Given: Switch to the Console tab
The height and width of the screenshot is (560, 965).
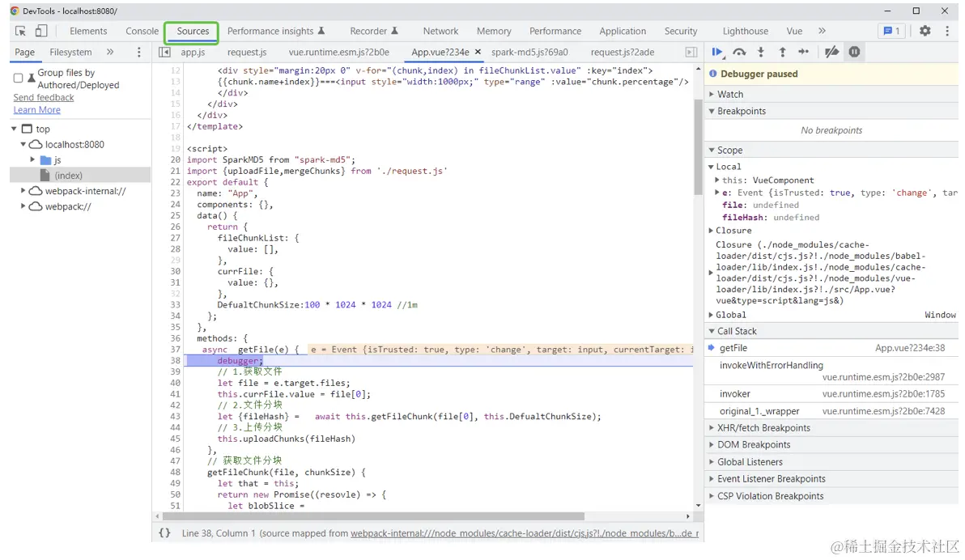Looking at the screenshot, I should (142, 31).
